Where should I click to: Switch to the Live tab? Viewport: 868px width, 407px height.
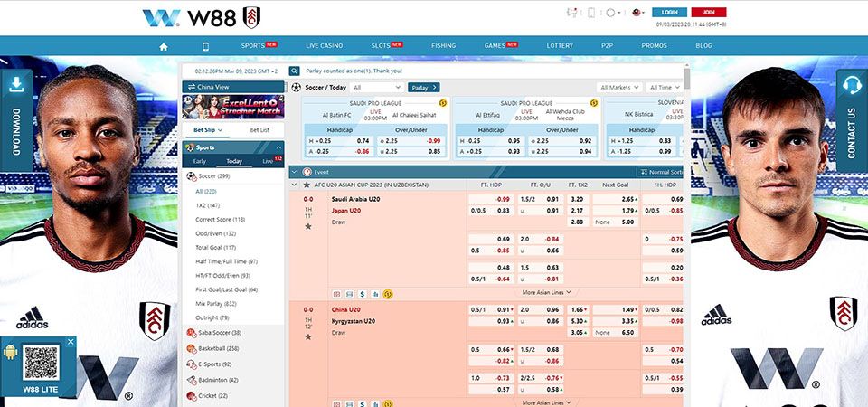point(268,162)
